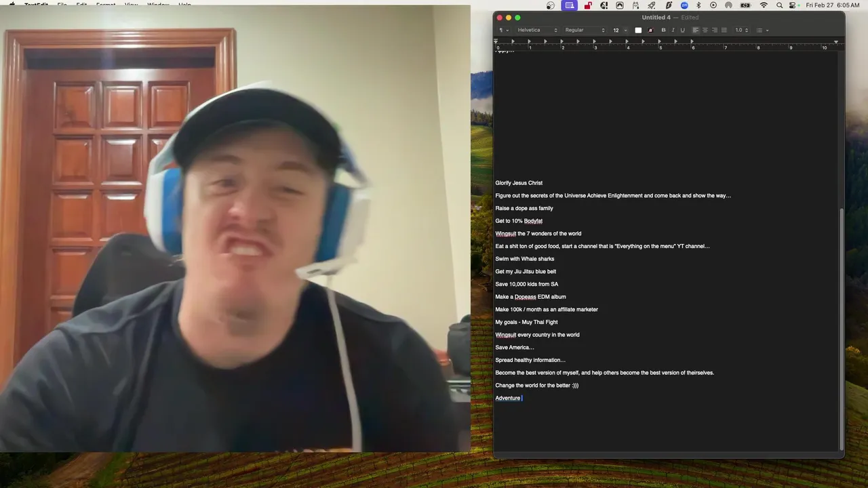Click the left indent marker on ruler
Screen dimensions: 868x488
coord(496,41)
